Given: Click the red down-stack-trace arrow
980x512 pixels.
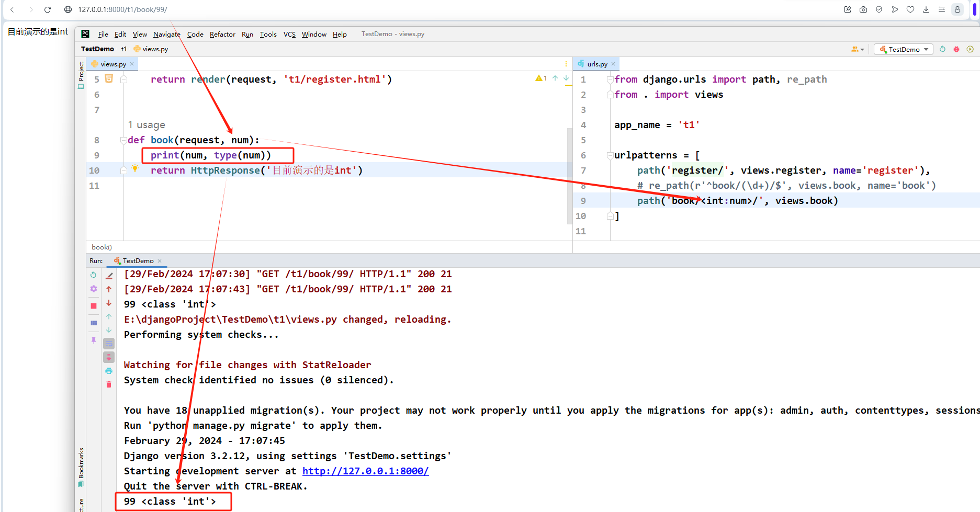Looking at the screenshot, I should click(109, 303).
